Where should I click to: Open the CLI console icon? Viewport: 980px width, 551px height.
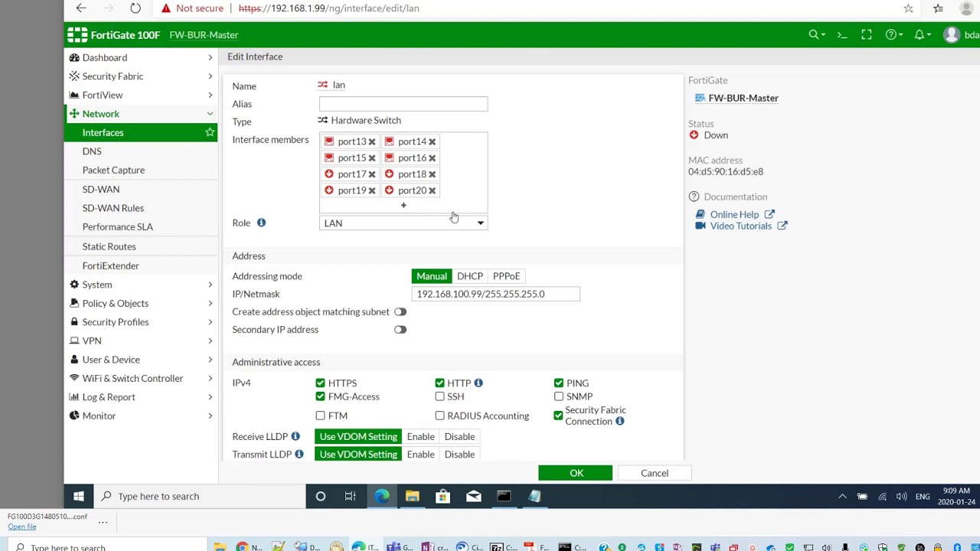[842, 34]
